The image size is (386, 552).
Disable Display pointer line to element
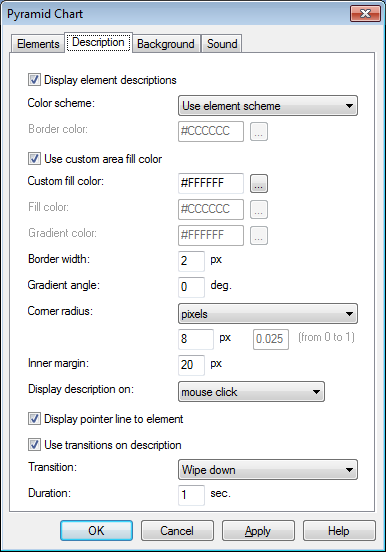coord(34,419)
